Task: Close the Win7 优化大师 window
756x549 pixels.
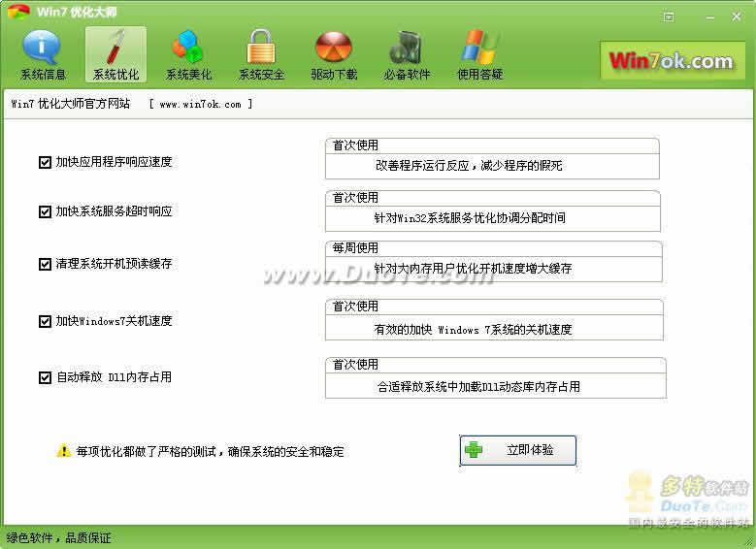Action: pos(737,16)
